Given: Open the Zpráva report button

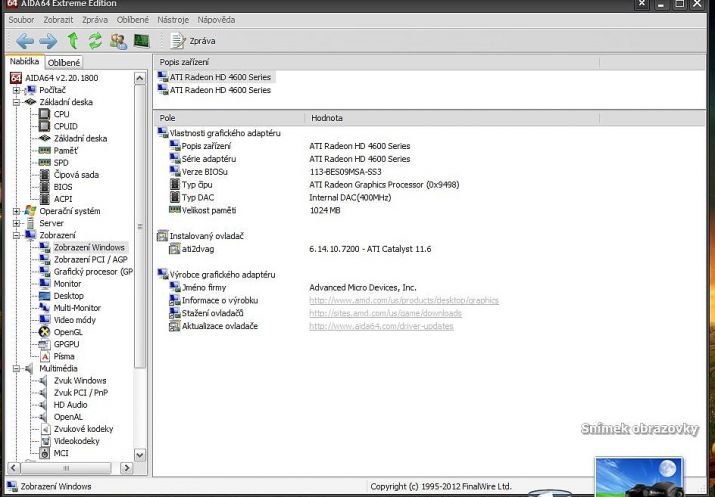Looking at the screenshot, I should 192,41.
